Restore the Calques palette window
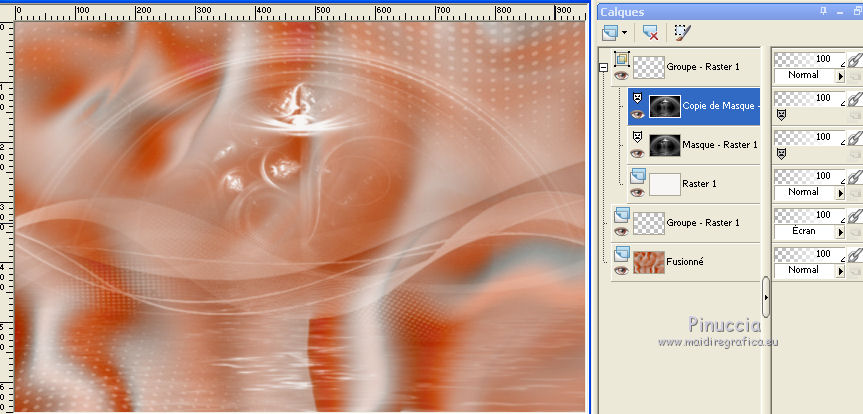 pyautogui.click(x=855, y=12)
